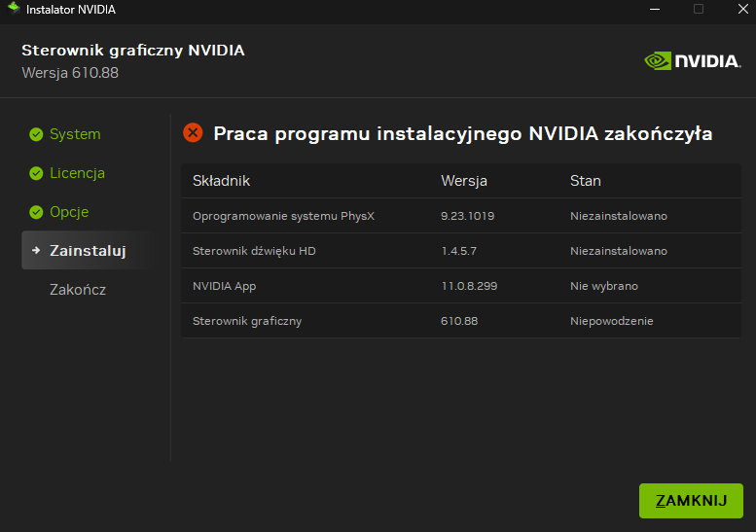Select the Oprogramowanie systemu PhysX row
The height and width of the screenshot is (532, 756).
[461, 216]
